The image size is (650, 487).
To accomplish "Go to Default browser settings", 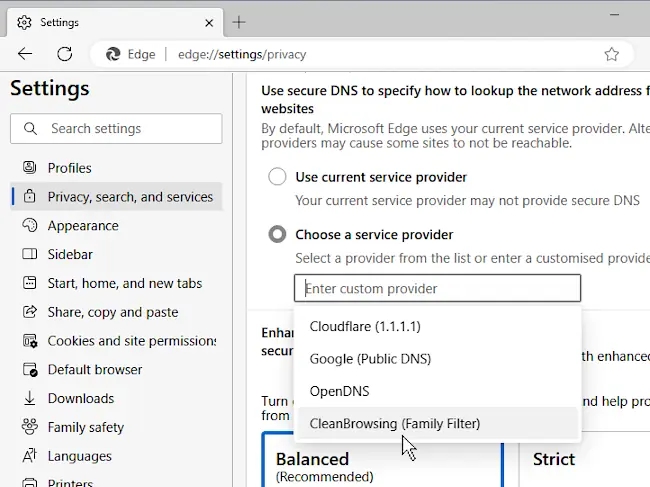I will pos(116,369).
